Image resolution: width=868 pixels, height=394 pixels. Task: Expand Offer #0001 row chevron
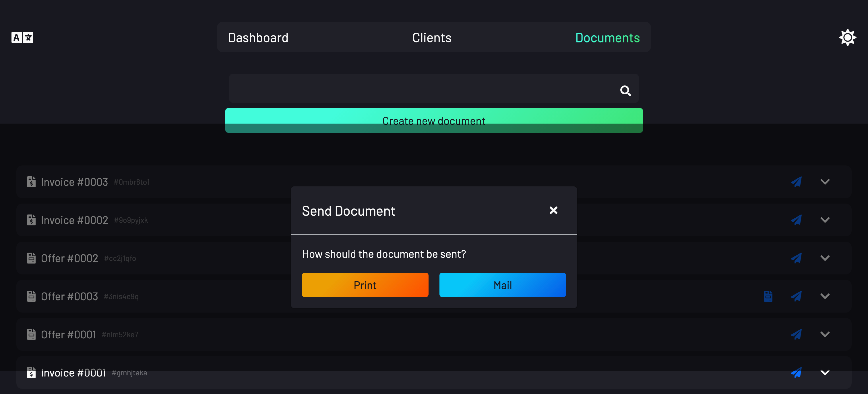coord(825,334)
